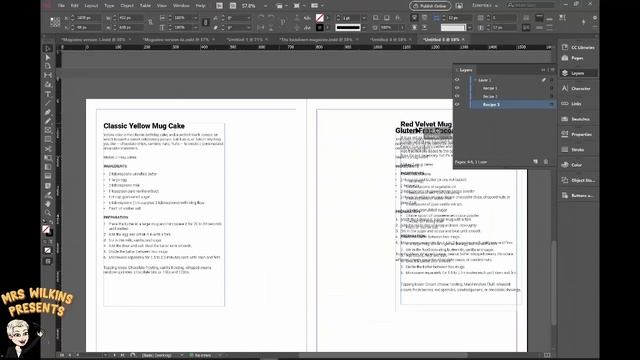Open the Essentials workspace dropdown
640x360 pixels.
pyautogui.click(x=485, y=5)
